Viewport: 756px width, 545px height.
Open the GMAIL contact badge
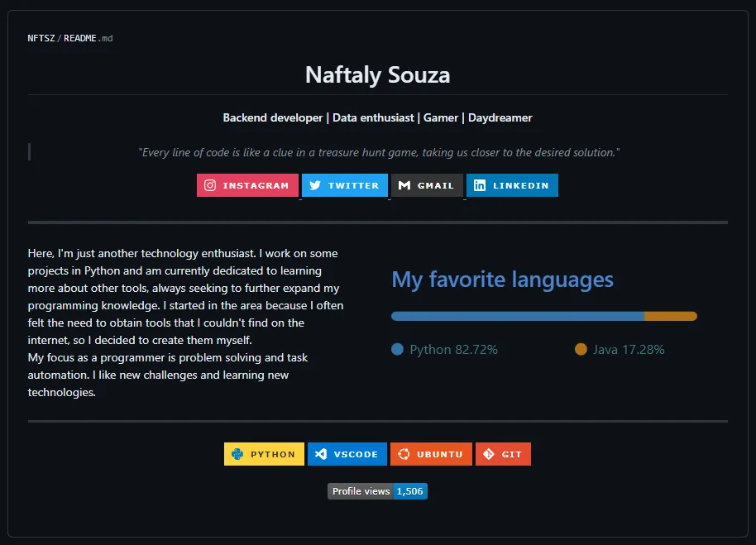[x=428, y=184]
